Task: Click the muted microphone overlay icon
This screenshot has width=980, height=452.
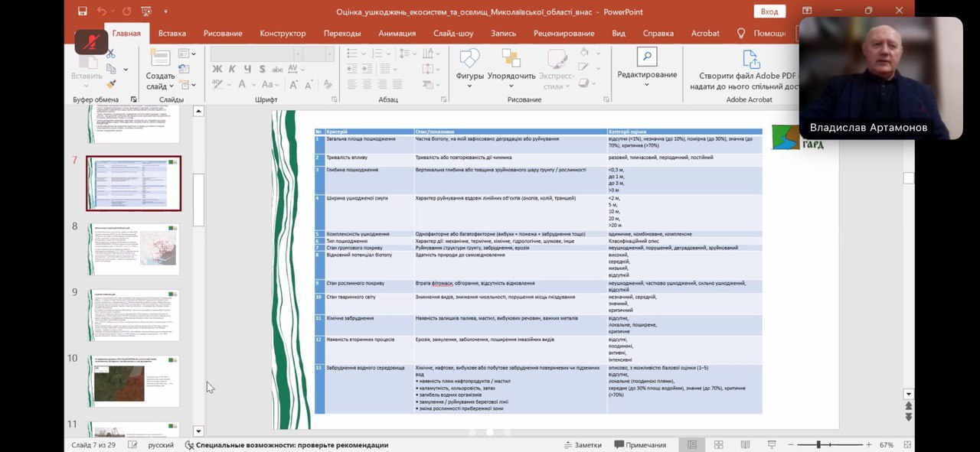Action: pyautogui.click(x=91, y=41)
